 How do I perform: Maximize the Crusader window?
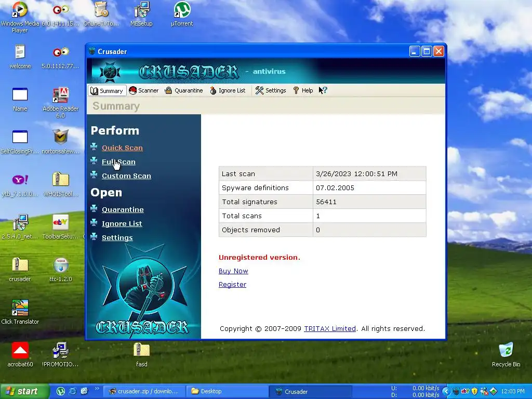click(427, 51)
